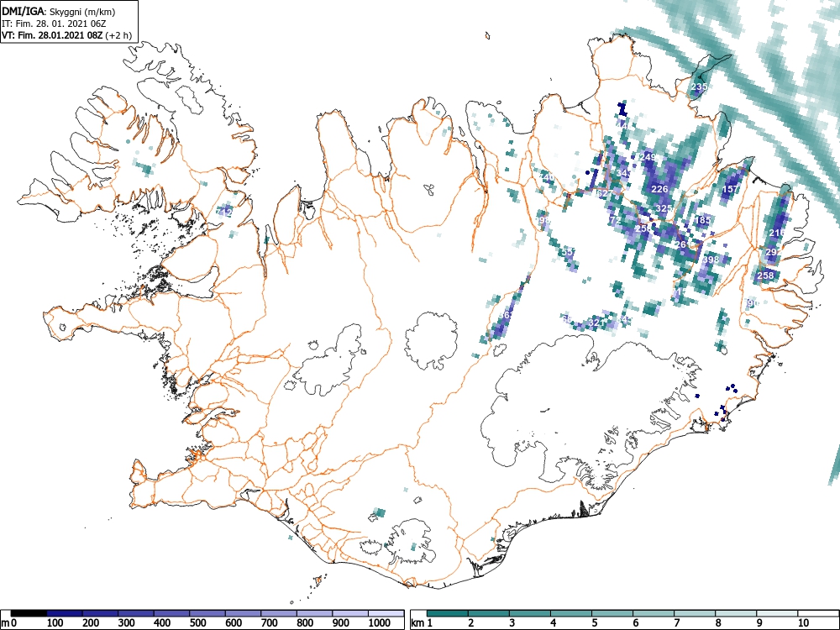
Task: Click the 'VT: Fim. 28.01.2021 08Z (+2 h)' line
Action: point(66,35)
